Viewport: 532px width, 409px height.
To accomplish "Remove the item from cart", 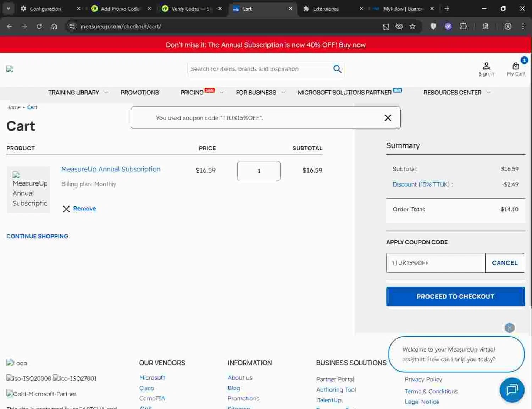I will (84, 209).
